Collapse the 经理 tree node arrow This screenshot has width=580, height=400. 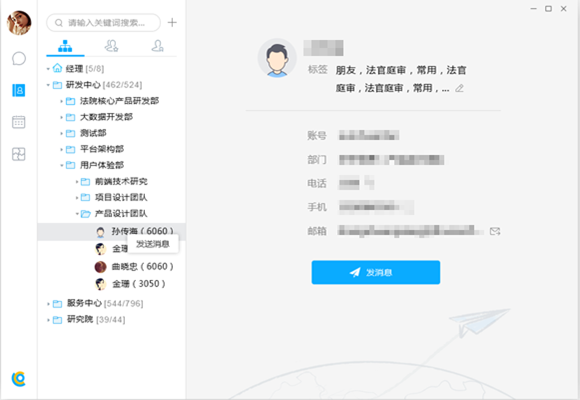click(48, 69)
